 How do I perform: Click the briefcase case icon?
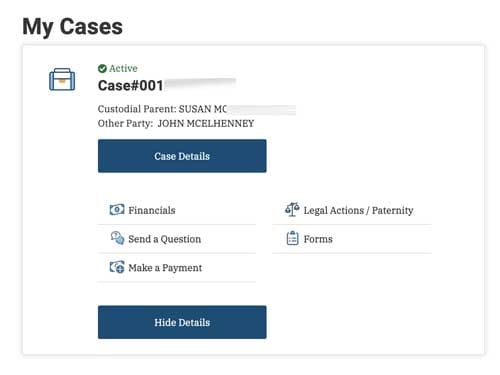point(62,79)
